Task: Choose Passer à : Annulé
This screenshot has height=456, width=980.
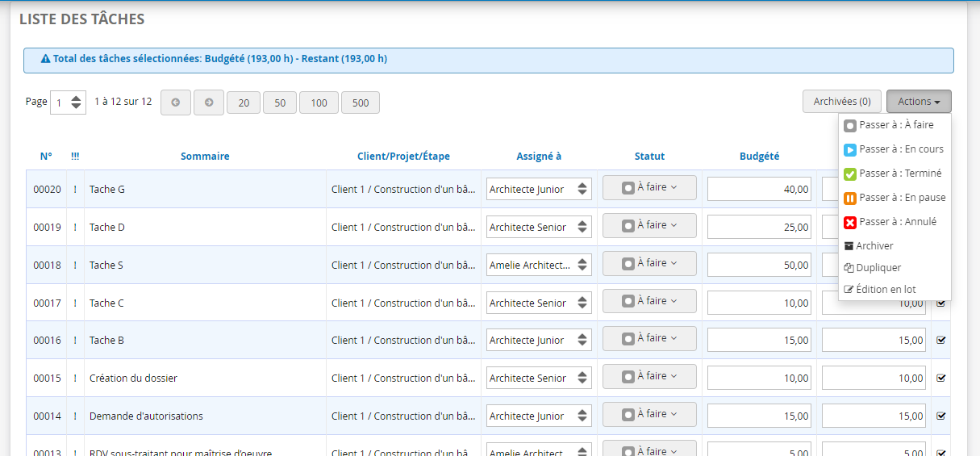Action: [x=895, y=222]
